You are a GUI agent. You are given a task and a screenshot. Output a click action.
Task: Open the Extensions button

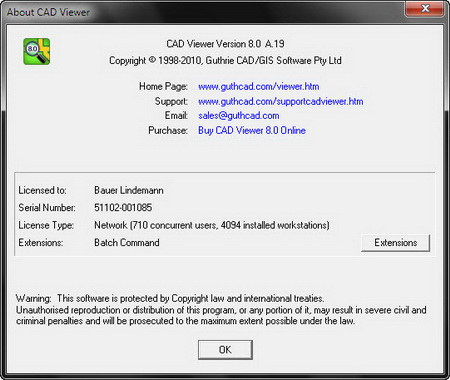tap(395, 243)
